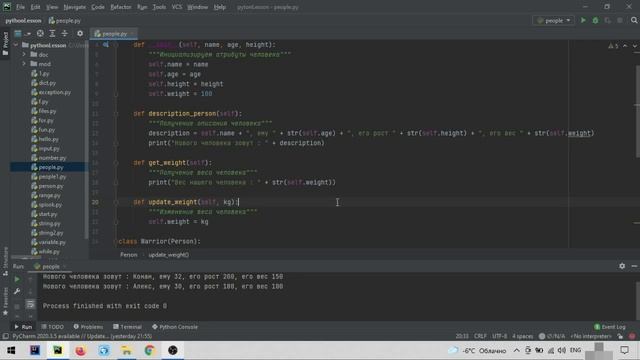Open while.py in the project tree
This screenshot has width=640, height=360.
click(x=49, y=252)
